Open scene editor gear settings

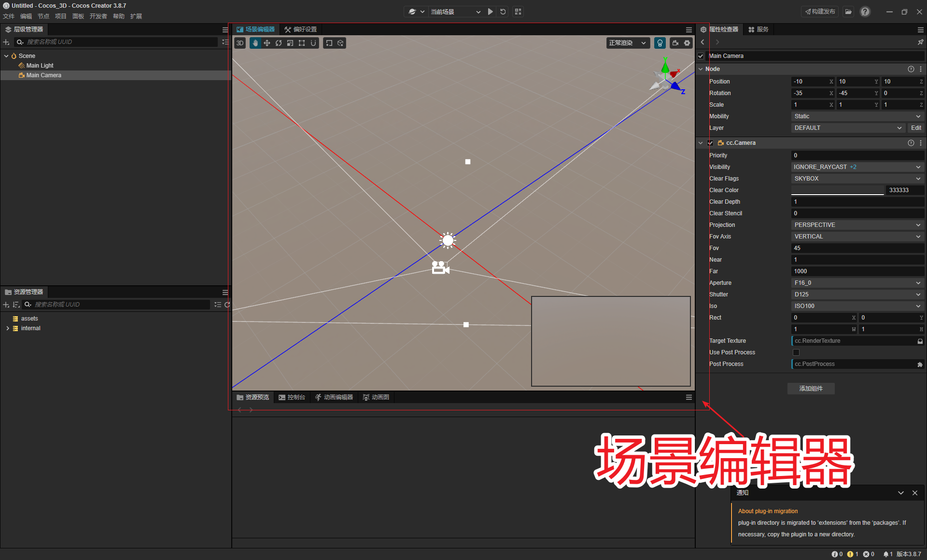pos(687,43)
